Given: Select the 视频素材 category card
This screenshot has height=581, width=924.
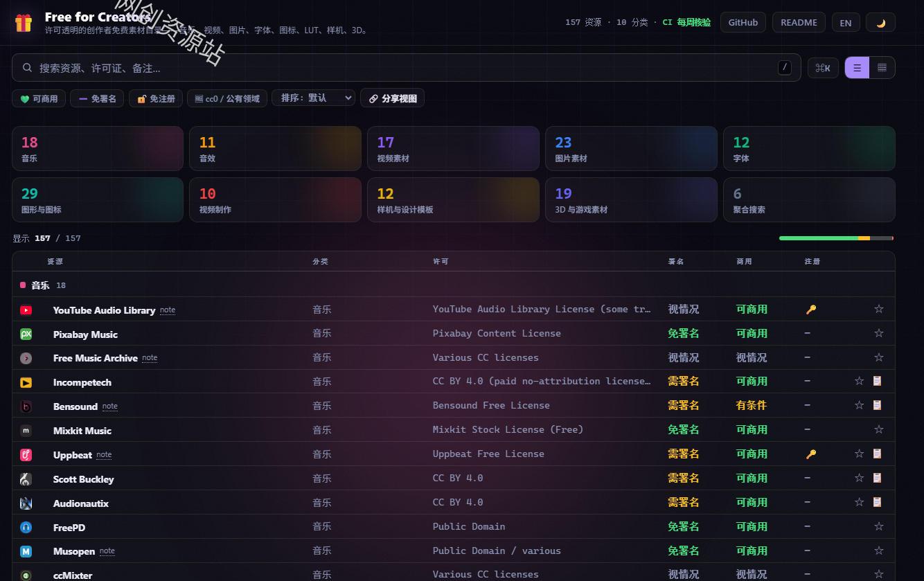Looking at the screenshot, I should pyautogui.click(x=453, y=148).
